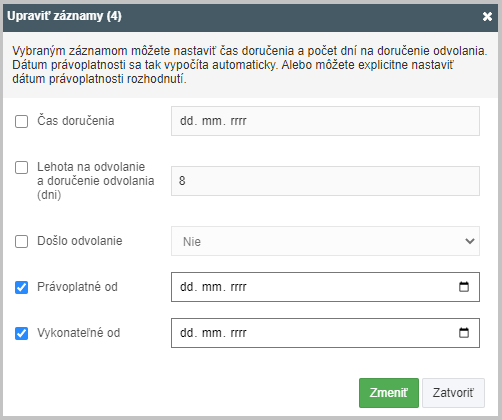502x420 pixels.
Task: Click into the Vykonateľné od date input
Action: [x=325, y=333]
